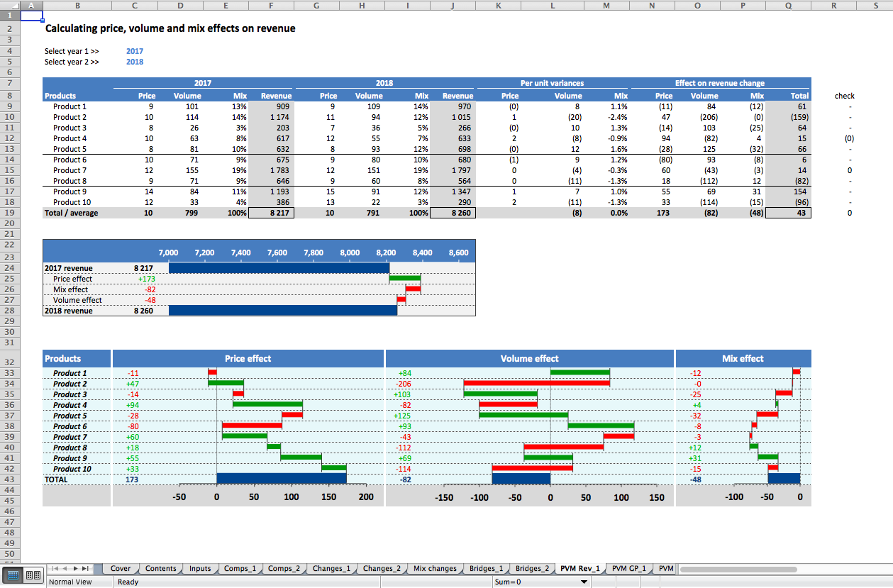
Task: Click 'Per unit variances' header
Action: click(x=552, y=84)
